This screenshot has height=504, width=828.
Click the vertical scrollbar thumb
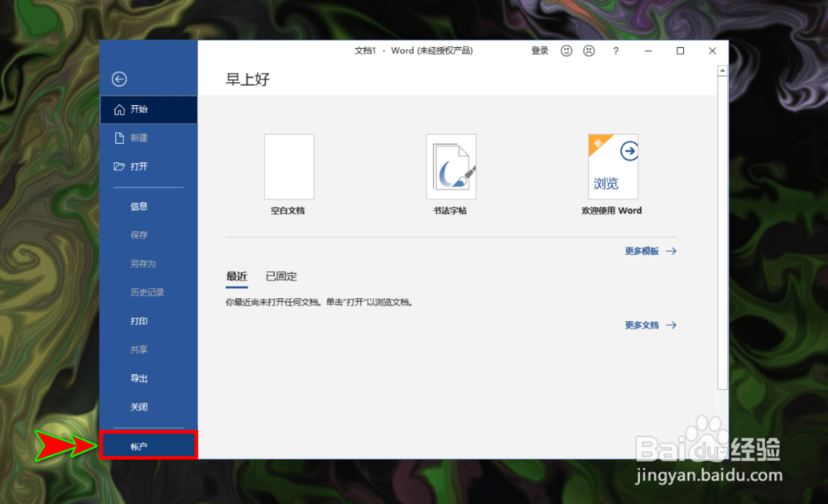722,233
